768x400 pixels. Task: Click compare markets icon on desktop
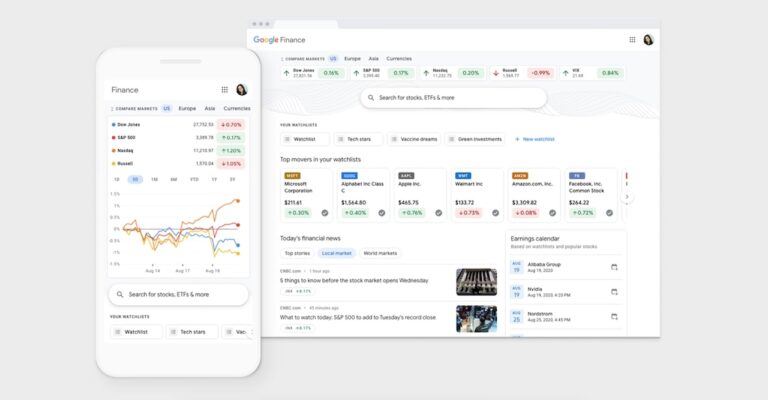click(x=282, y=59)
